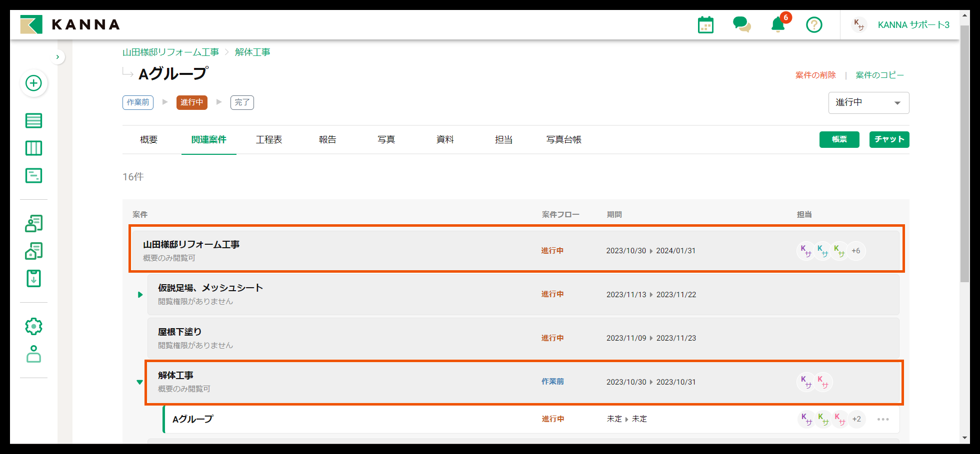Viewport: 980px width, 454px height.
Task: Open the chat messages icon in the header
Action: [741, 24]
